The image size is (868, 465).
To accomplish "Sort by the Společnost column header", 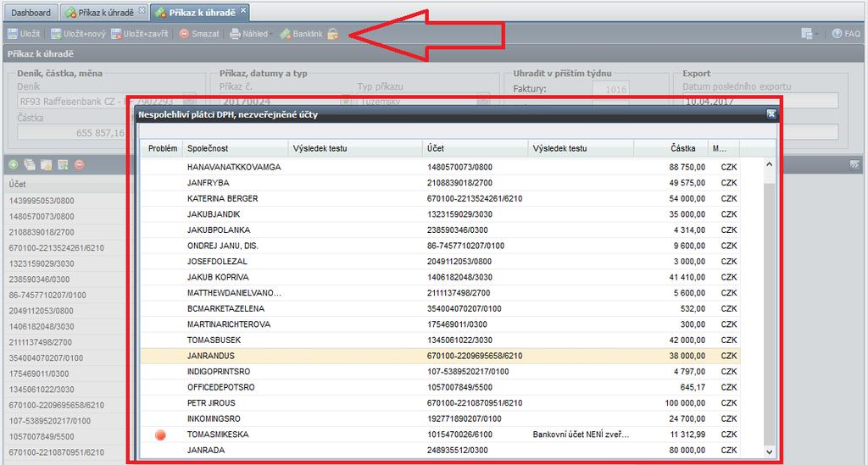I will point(236,148).
